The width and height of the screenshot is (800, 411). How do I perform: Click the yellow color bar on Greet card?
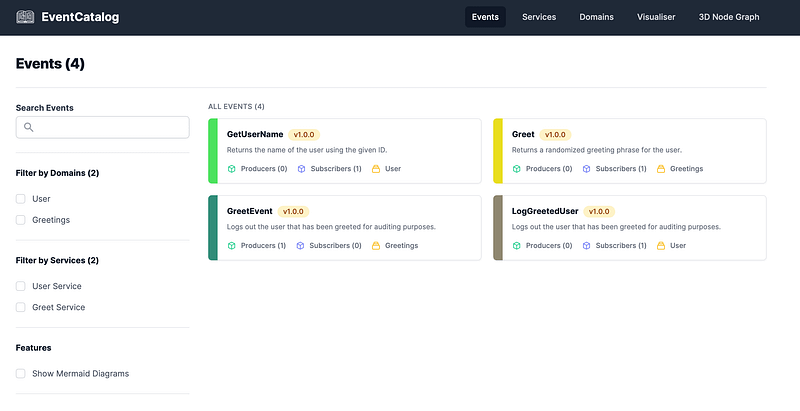click(x=498, y=151)
